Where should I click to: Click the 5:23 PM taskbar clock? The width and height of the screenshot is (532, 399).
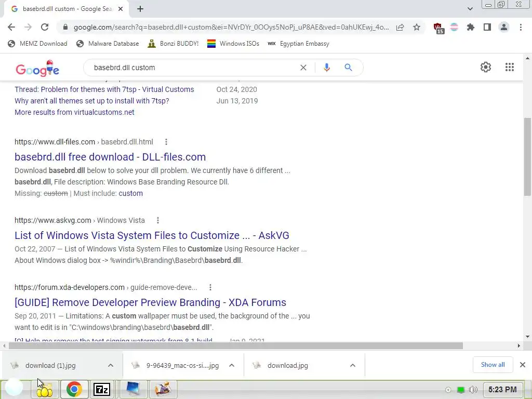click(502, 390)
